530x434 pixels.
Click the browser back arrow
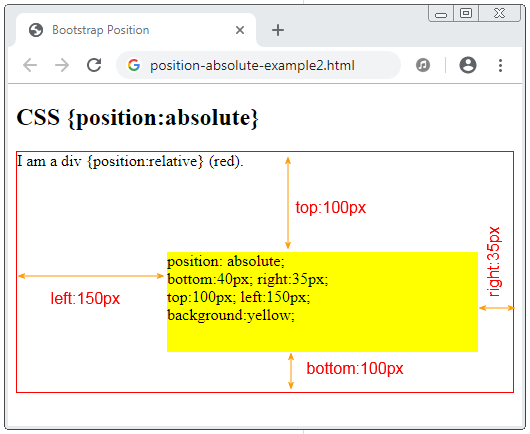pos(30,65)
